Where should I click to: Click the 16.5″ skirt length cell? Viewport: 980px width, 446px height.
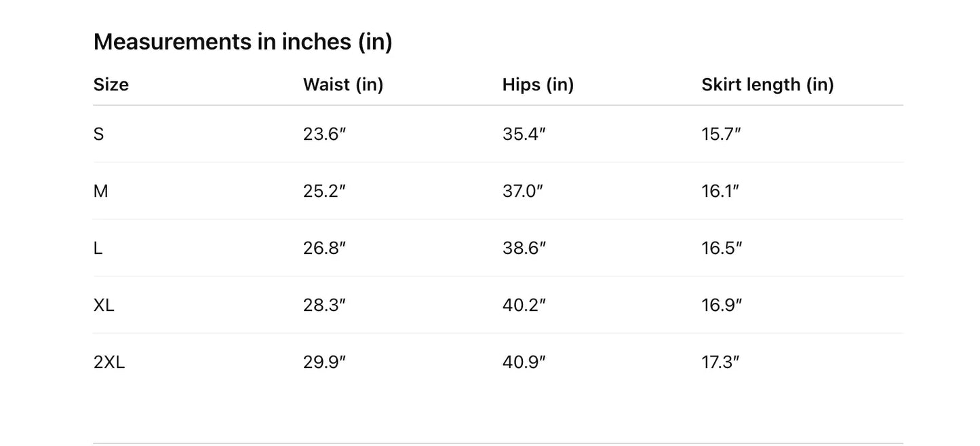coord(722,248)
